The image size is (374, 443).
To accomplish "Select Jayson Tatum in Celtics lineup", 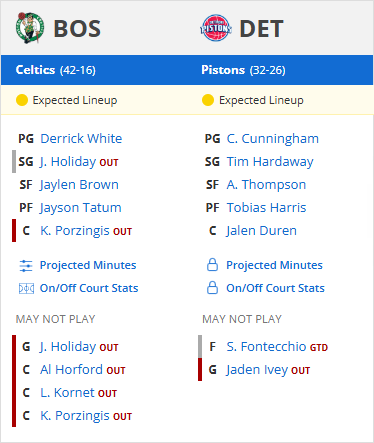I will click(x=81, y=208).
